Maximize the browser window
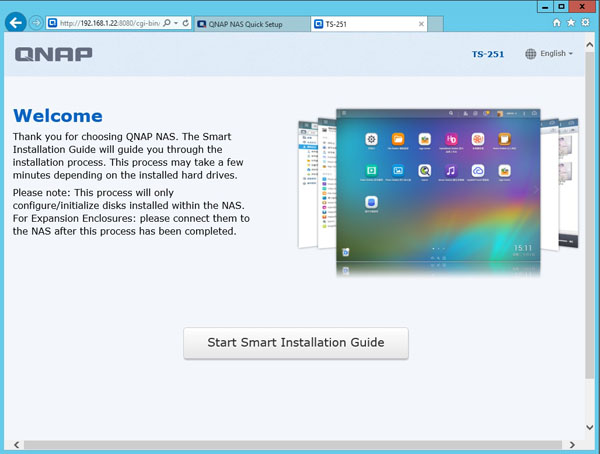The image size is (600, 454). pos(561,7)
